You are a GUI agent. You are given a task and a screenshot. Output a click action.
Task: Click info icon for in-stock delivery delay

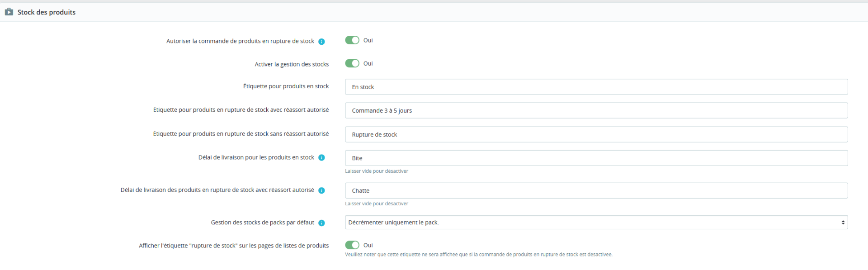point(321,158)
